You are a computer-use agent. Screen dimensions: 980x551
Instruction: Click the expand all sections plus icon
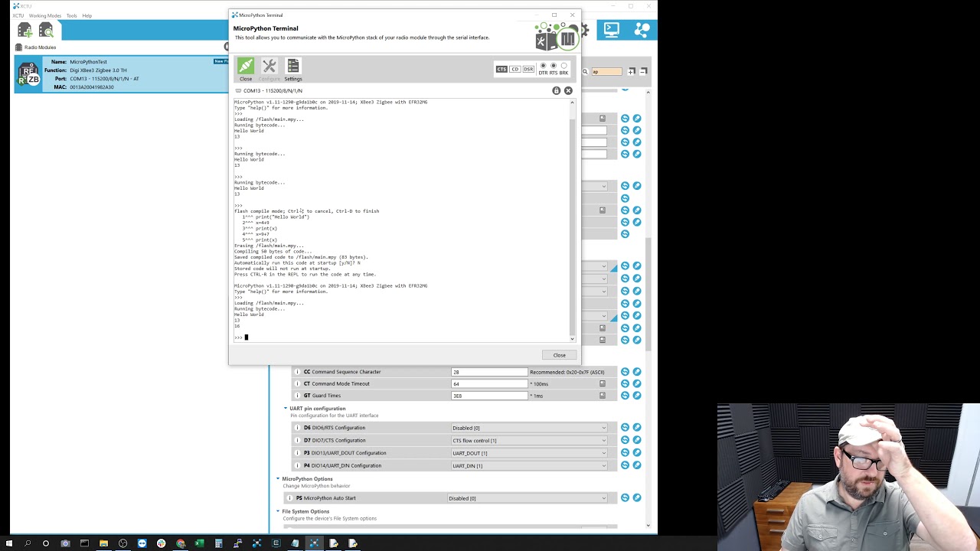pyautogui.click(x=632, y=71)
